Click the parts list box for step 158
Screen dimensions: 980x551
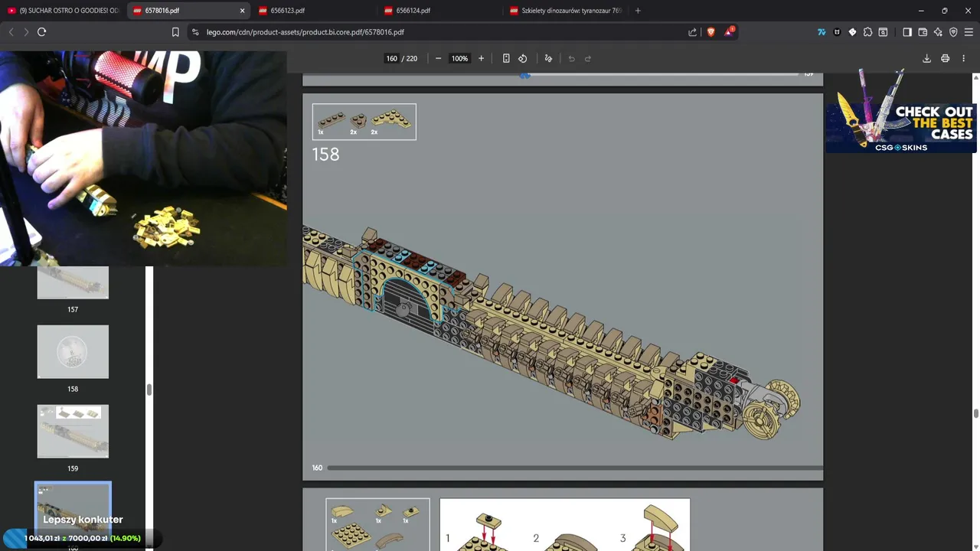click(364, 122)
